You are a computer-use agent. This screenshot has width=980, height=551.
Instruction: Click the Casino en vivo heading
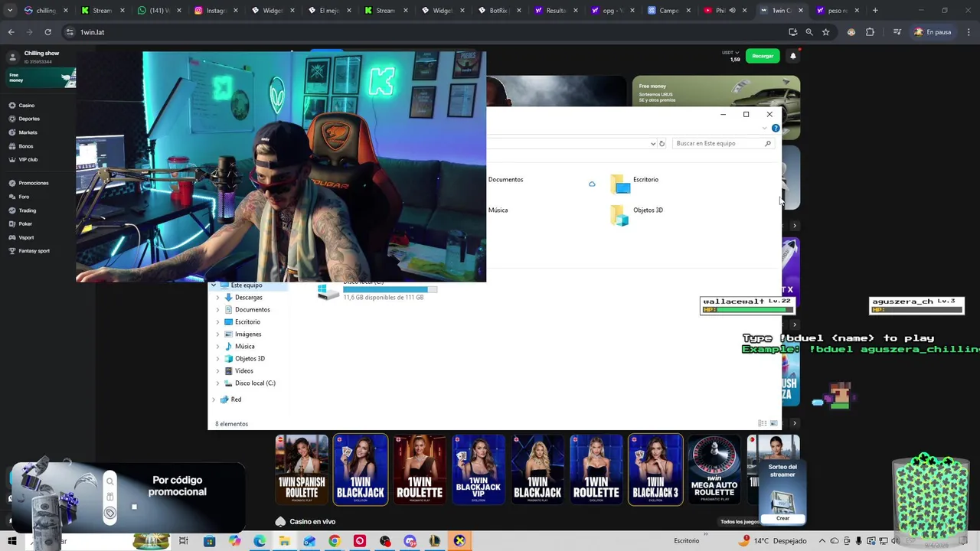312,521
